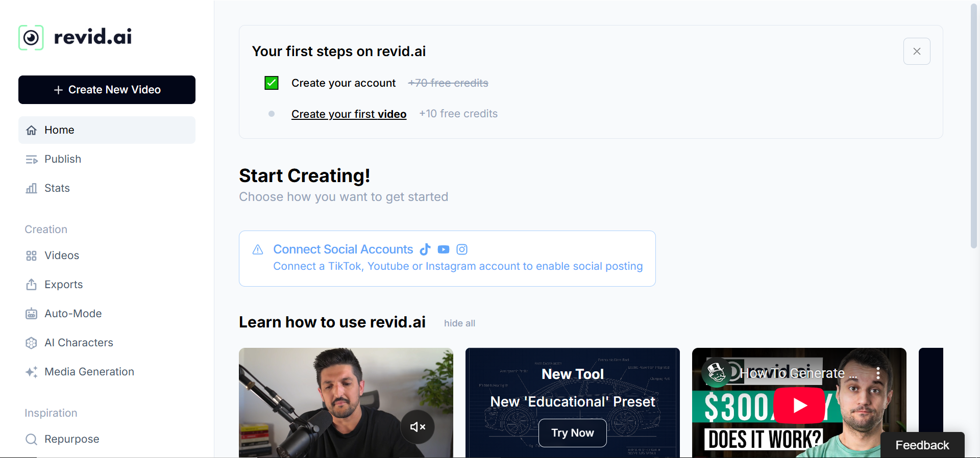
Task: Click the TikTok icon in Connect Social Accounts
Action: click(x=425, y=249)
